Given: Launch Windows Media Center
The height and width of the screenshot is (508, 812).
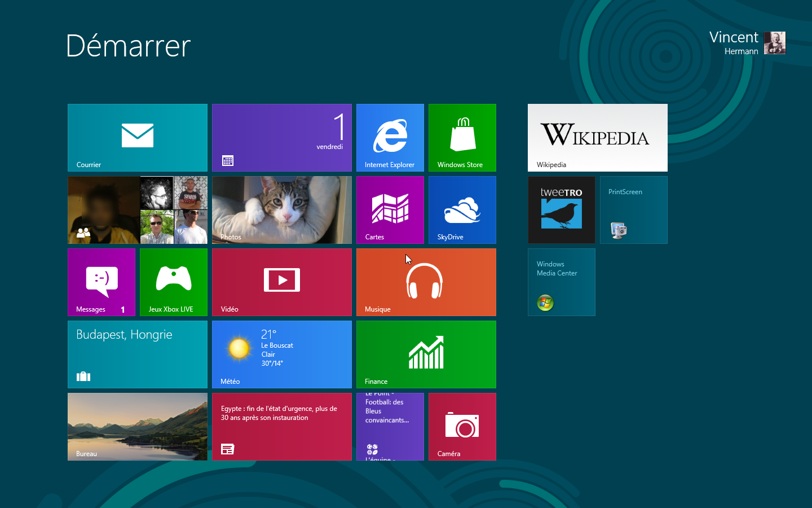Looking at the screenshot, I should [x=561, y=282].
